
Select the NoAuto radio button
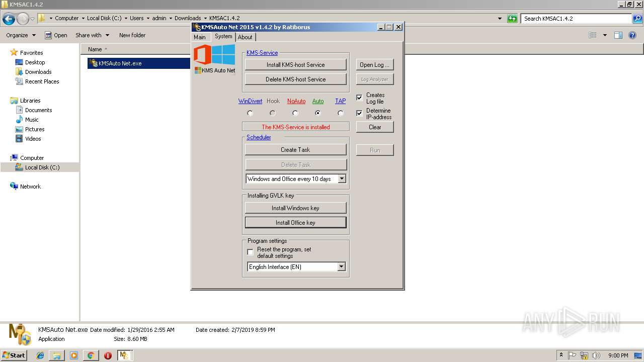295,113
